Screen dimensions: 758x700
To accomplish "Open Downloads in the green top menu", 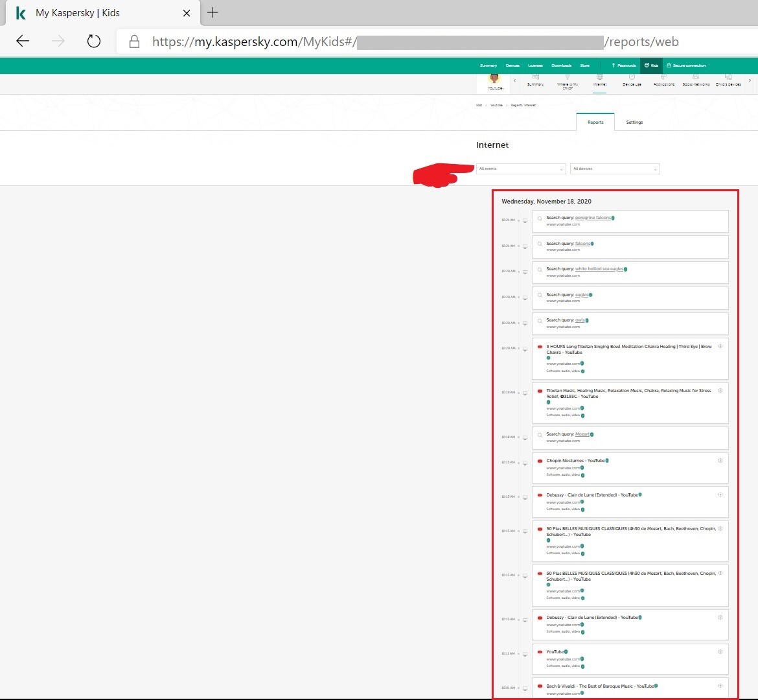I will tap(561, 65).
